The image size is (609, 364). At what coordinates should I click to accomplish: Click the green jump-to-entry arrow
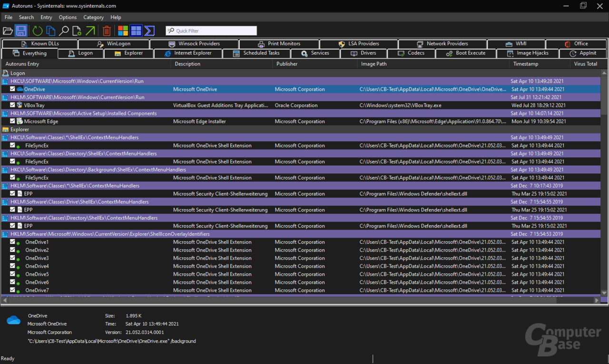click(x=90, y=30)
